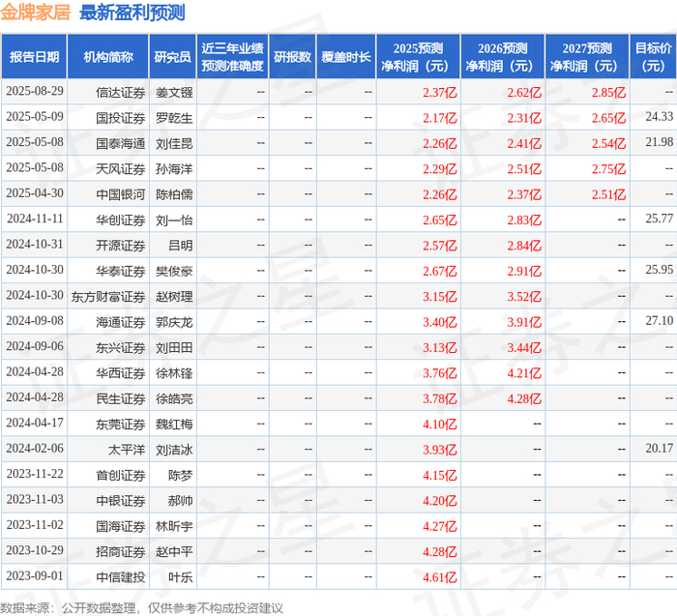Image resolution: width=677 pixels, height=616 pixels.
Task: Click the date 2023-11-02
Action: [x=35, y=524]
